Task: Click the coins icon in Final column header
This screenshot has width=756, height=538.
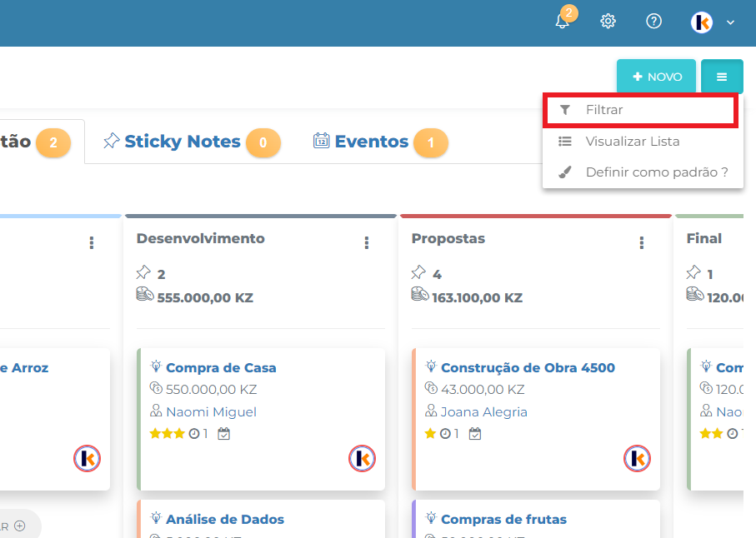Action: click(695, 294)
